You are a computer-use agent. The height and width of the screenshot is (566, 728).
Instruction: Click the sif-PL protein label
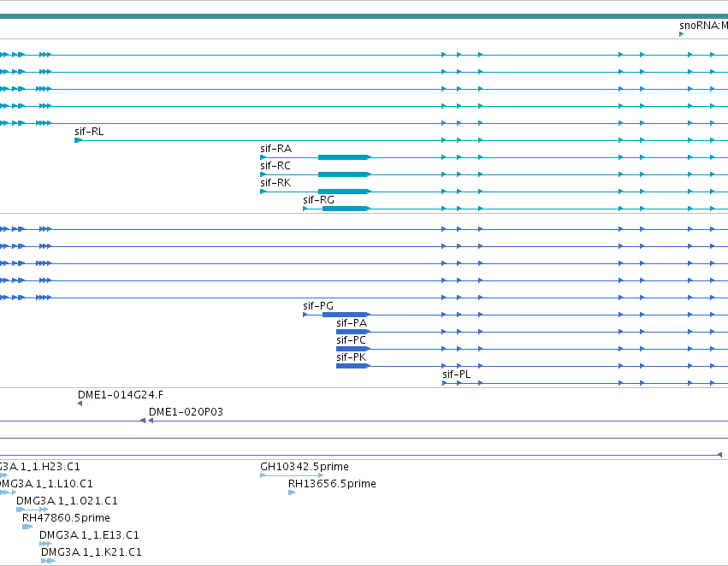click(457, 374)
